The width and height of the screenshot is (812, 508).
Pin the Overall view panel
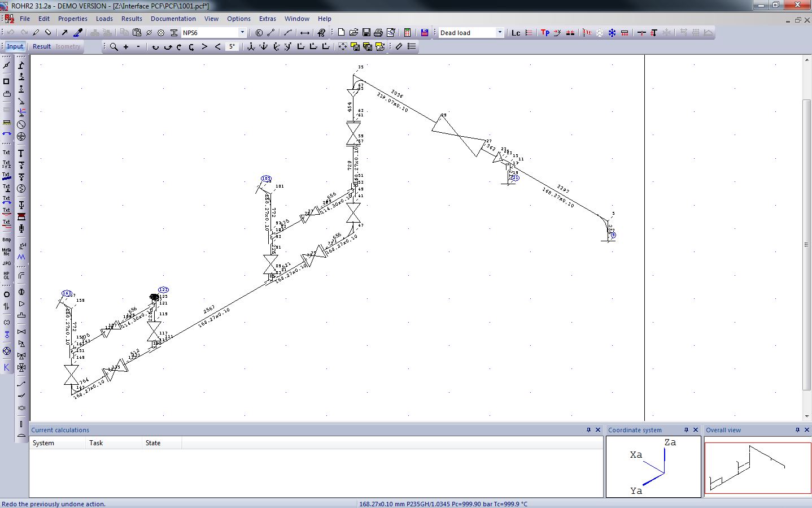point(797,430)
